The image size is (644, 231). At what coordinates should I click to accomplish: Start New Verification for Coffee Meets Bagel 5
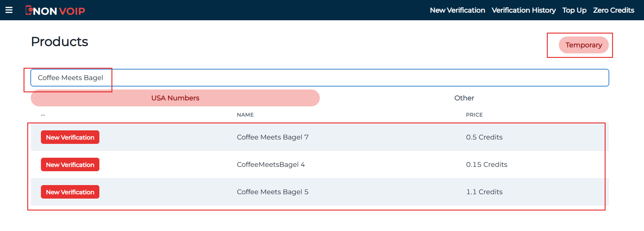pyautogui.click(x=70, y=192)
